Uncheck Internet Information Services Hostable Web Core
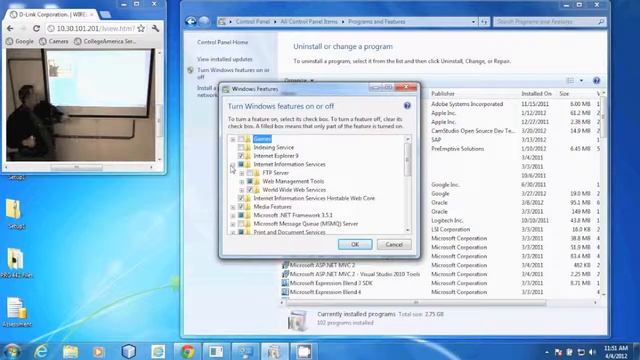The image size is (640, 360). click(241, 198)
